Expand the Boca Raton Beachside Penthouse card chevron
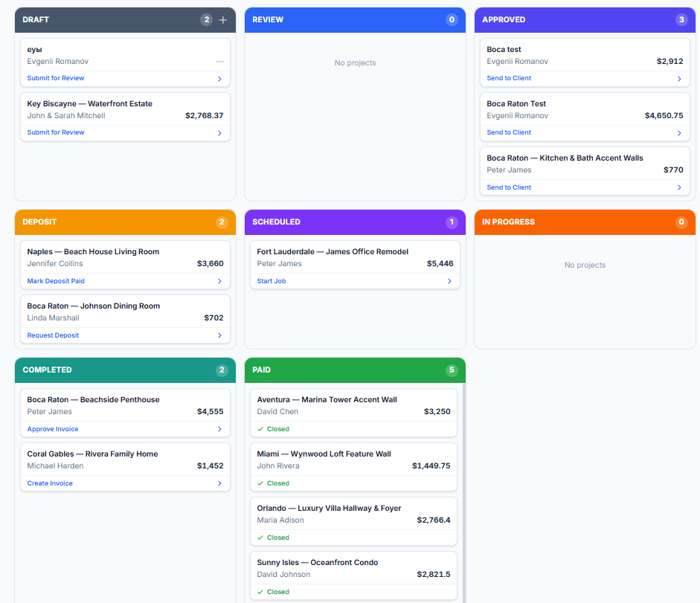700x603 pixels. tap(219, 429)
